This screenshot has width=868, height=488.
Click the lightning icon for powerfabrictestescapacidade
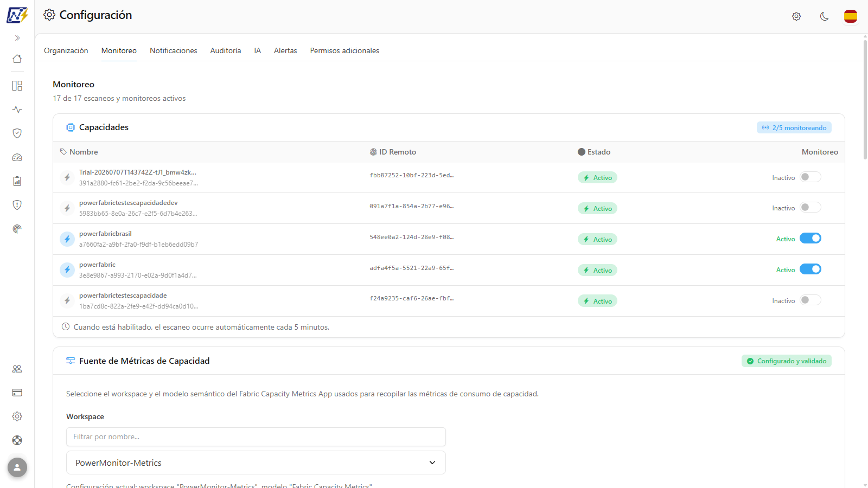pyautogui.click(x=67, y=301)
